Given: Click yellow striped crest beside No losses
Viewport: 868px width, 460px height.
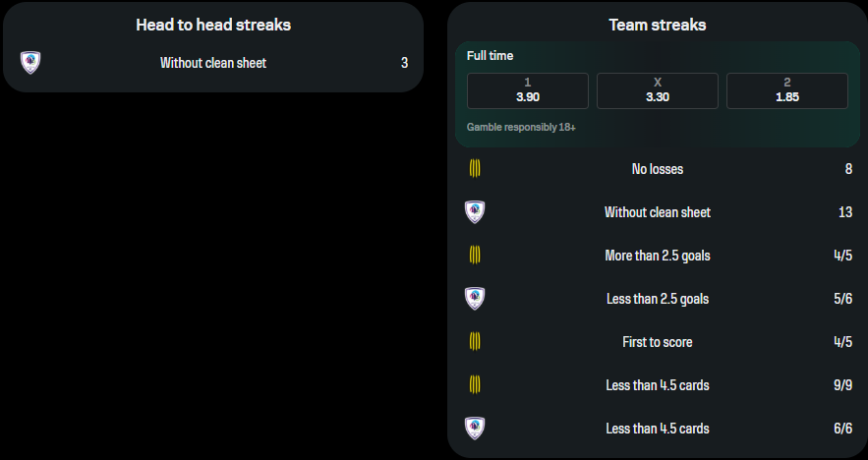Looking at the screenshot, I should pos(475,169).
